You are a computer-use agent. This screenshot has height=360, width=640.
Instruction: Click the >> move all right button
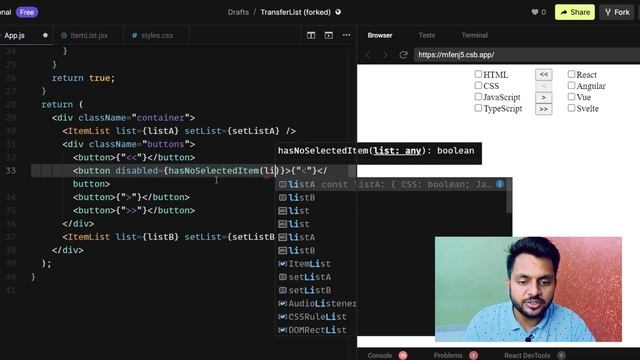[x=544, y=109]
